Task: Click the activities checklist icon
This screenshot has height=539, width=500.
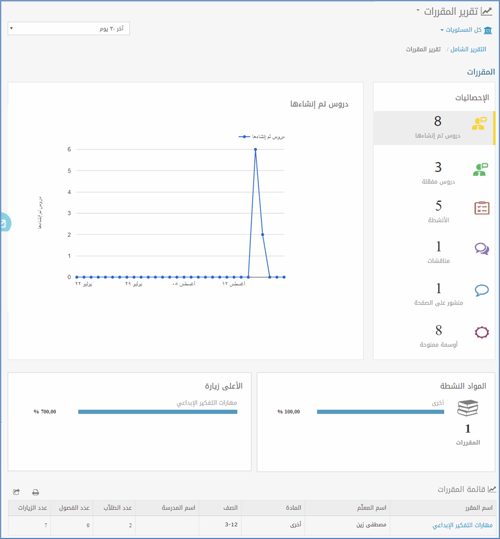Action: click(x=482, y=208)
